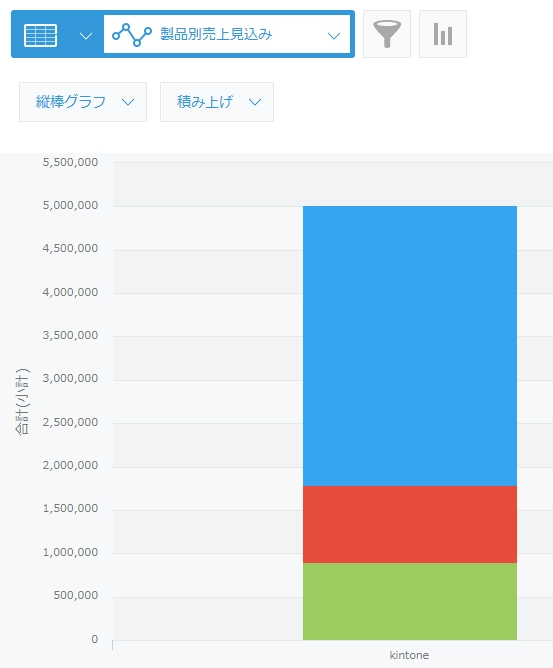Click the 製品別売上見込み view name
The image size is (553, 668).
(216, 34)
